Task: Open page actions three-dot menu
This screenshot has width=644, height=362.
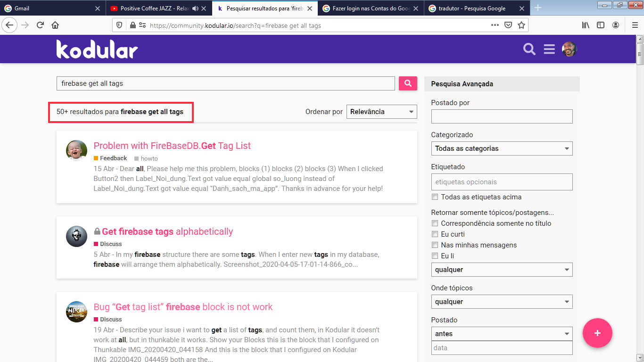Action: (x=495, y=25)
